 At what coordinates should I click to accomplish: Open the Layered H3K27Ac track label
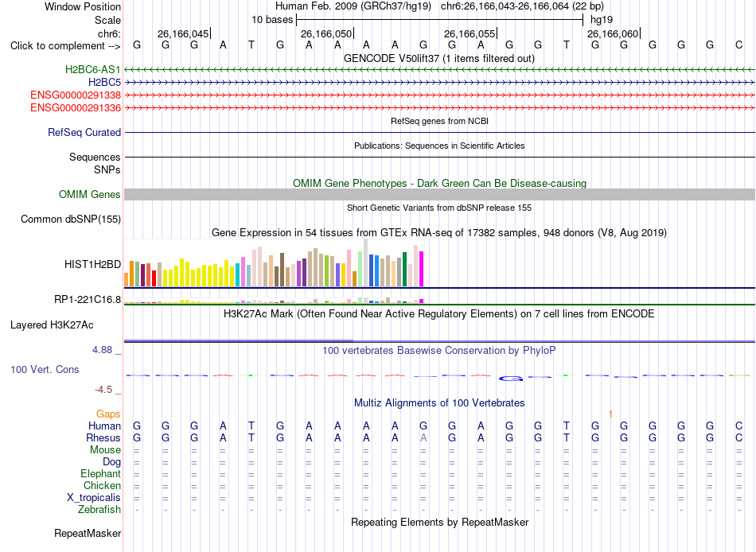[52, 325]
